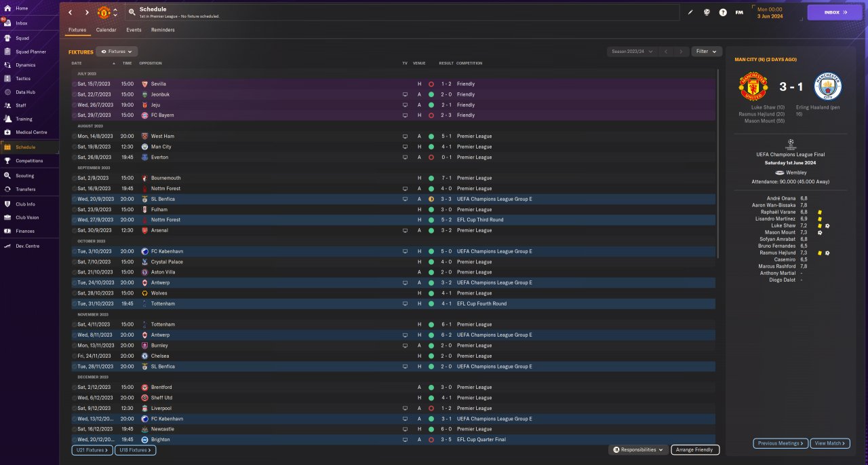This screenshot has width=868, height=465.
Task: Select the circle beside 3/10/2023 FC København fixture
Action: 74,251
